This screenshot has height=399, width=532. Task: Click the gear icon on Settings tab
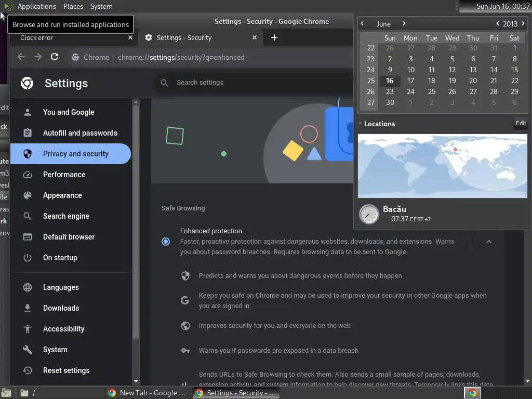149,37
